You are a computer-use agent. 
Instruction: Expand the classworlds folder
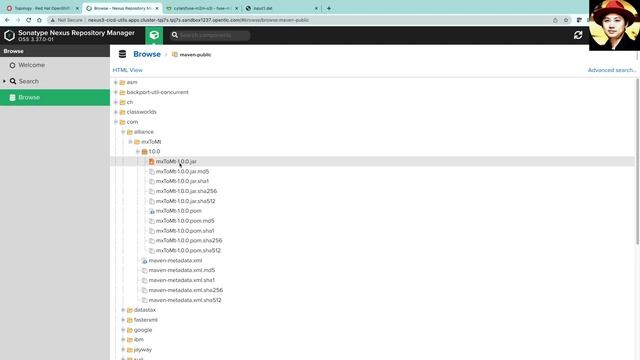click(x=116, y=112)
